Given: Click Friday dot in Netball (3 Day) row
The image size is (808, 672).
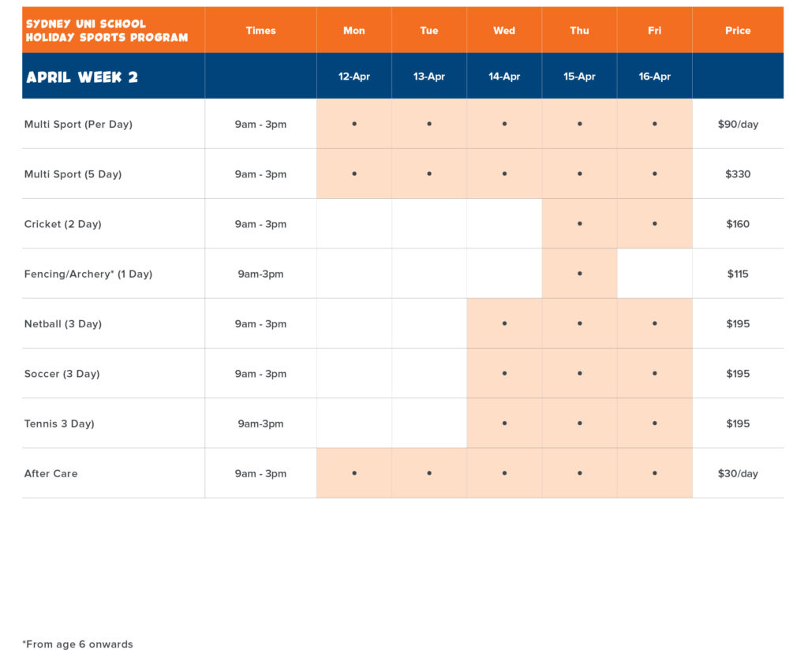Looking at the screenshot, I should pos(654,323).
